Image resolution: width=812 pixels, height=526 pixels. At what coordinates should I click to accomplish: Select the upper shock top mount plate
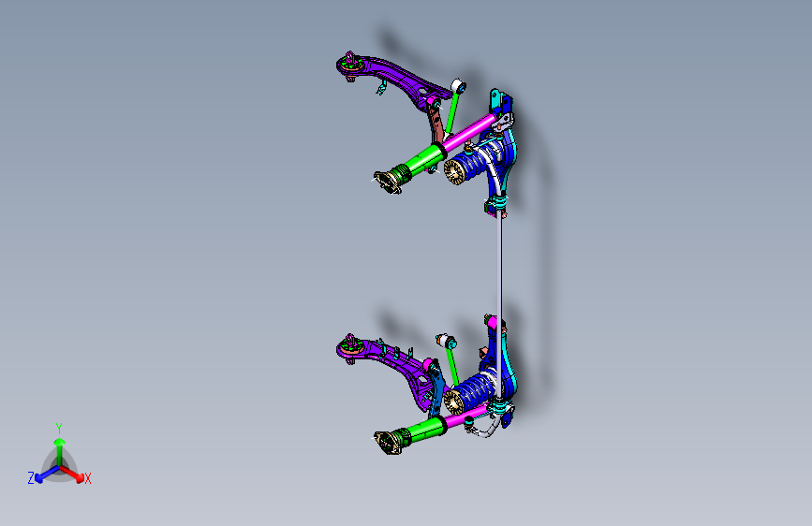pos(388,183)
